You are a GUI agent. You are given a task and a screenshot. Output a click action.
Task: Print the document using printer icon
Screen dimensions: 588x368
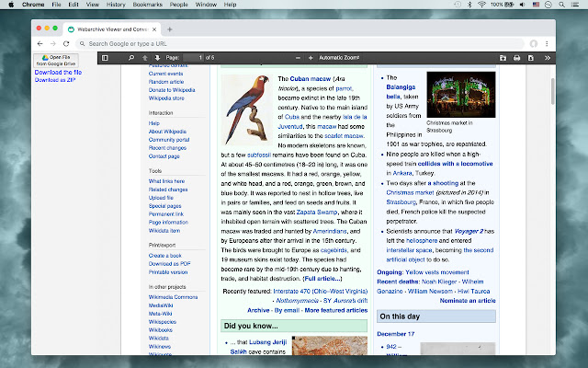[517, 58]
